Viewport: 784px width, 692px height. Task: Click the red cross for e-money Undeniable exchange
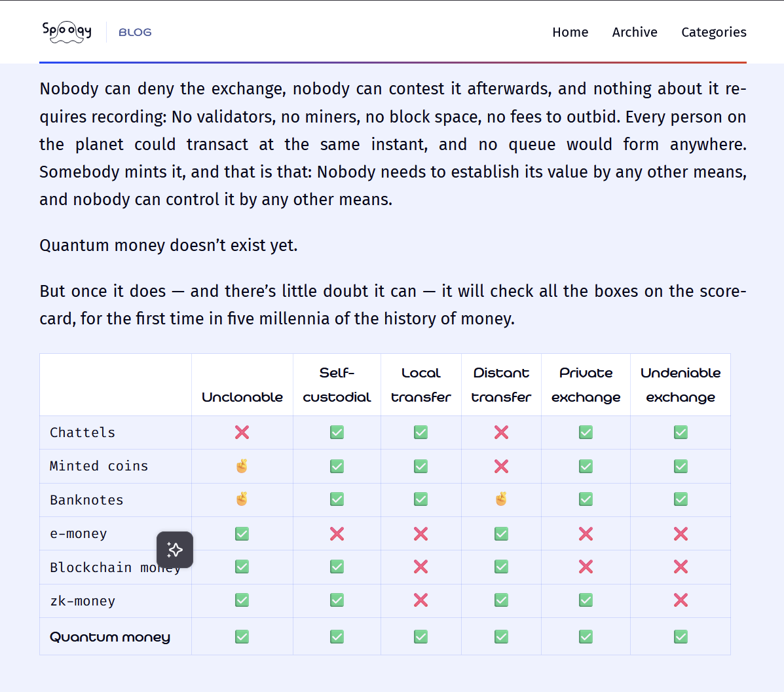tap(681, 534)
